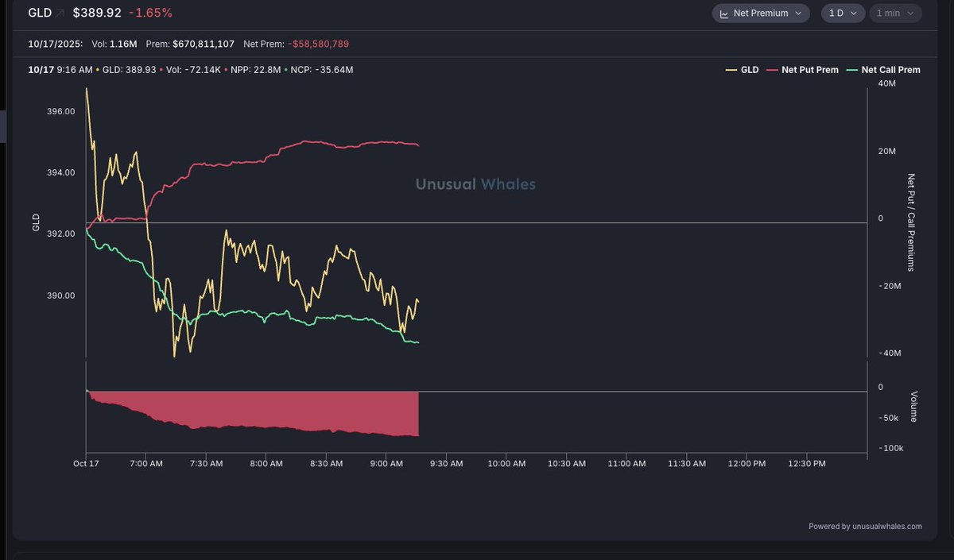Click the green Net Call Prem legend marker
The height and width of the screenshot is (560, 954).
(x=854, y=70)
